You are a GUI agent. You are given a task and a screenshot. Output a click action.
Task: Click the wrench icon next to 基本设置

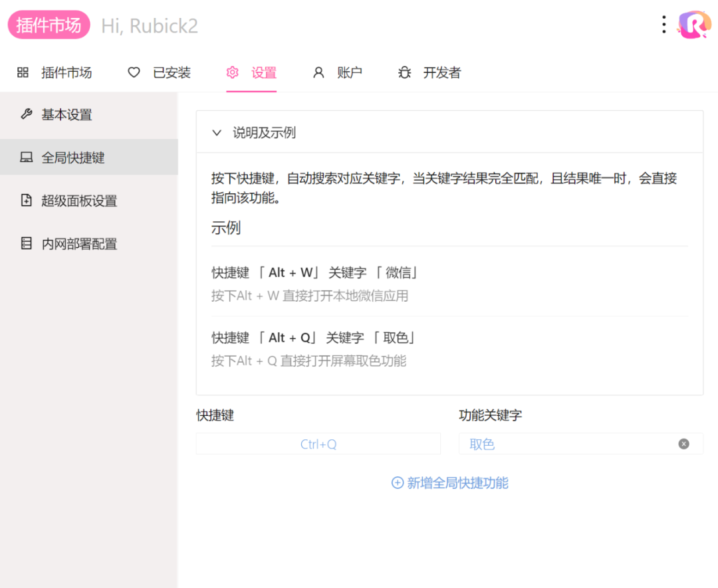coord(25,114)
